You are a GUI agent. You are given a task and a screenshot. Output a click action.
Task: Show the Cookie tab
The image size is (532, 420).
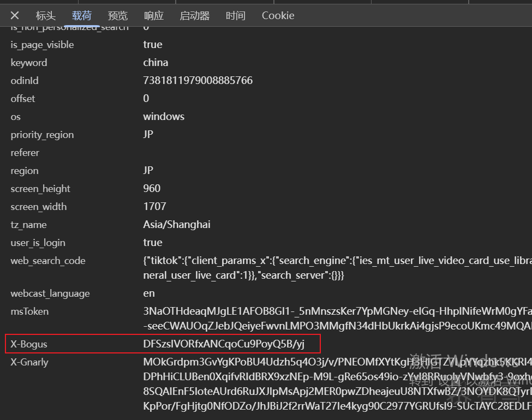278,15
